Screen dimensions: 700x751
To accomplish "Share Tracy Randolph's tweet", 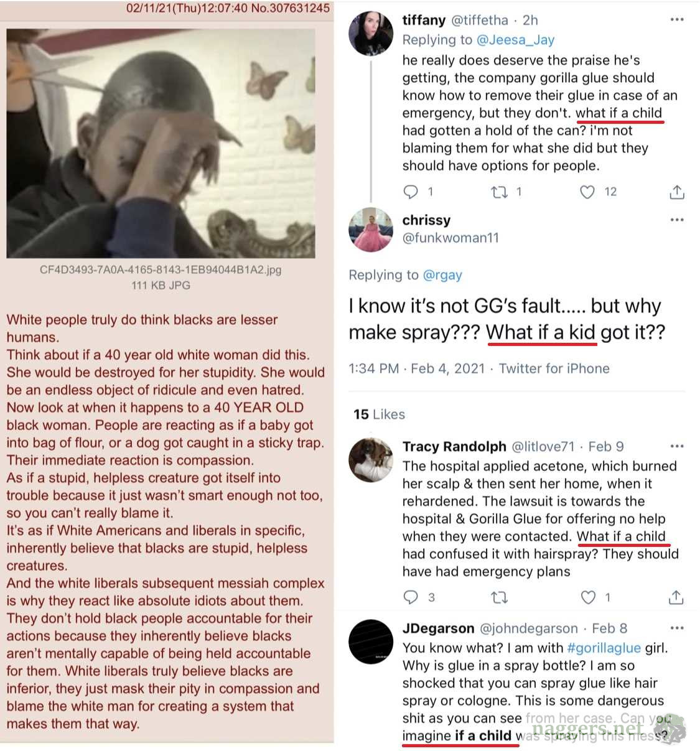I will 676,597.
